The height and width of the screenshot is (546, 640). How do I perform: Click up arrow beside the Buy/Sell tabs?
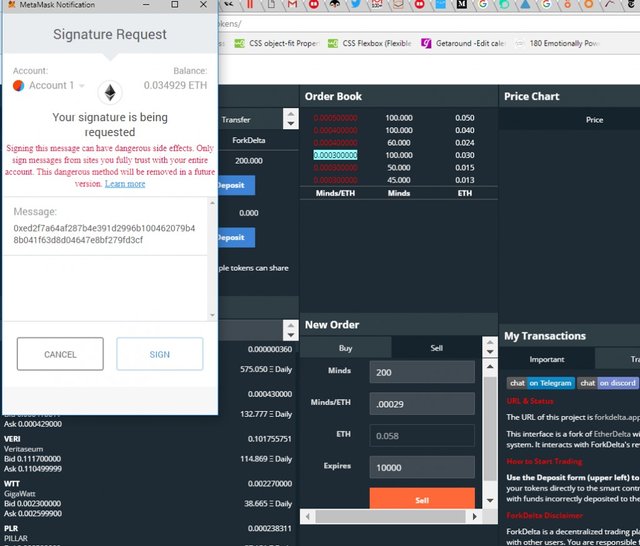tap(490, 342)
